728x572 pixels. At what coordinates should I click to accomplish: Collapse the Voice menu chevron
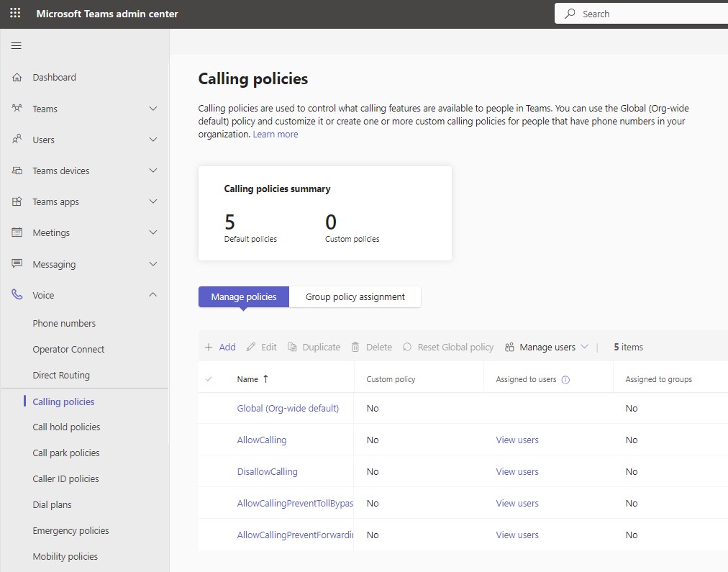click(153, 295)
